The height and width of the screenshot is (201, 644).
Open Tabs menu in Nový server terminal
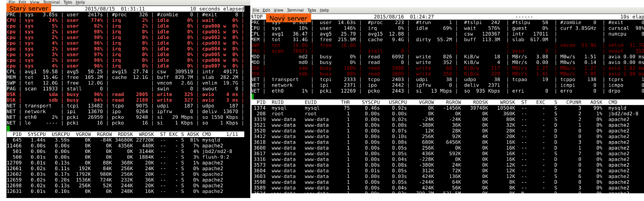tap(312, 10)
